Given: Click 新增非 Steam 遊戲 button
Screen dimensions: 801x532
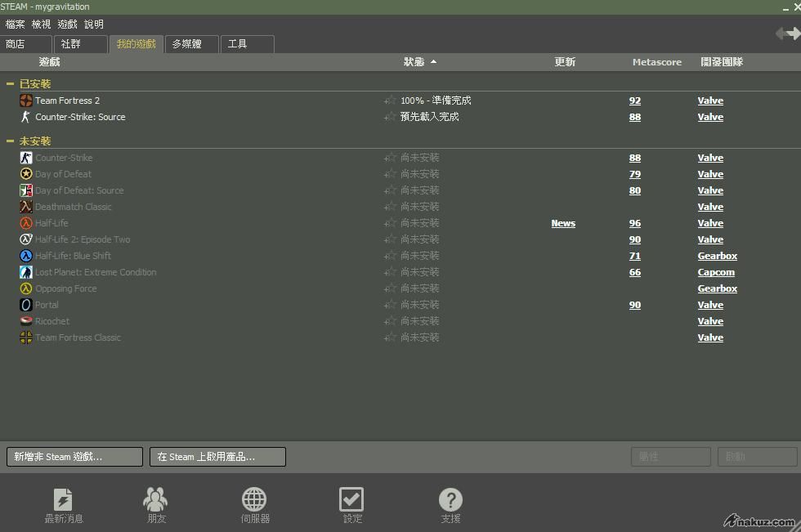Looking at the screenshot, I should pos(74,457).
